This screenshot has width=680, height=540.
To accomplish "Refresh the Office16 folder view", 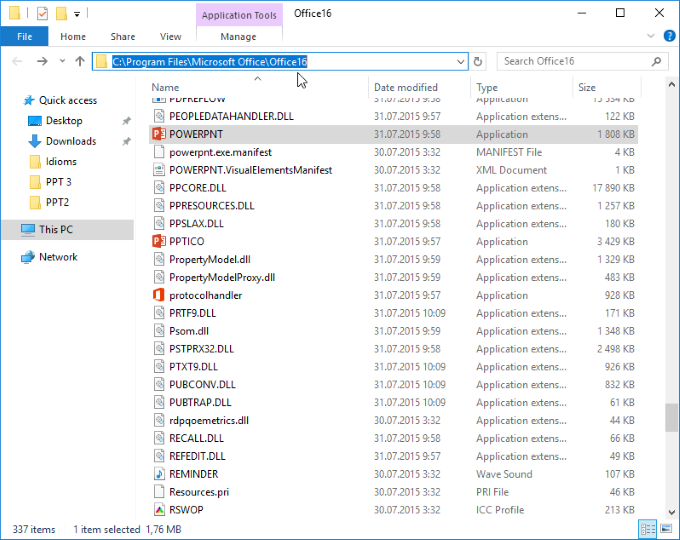I will (x=479, y=62).
